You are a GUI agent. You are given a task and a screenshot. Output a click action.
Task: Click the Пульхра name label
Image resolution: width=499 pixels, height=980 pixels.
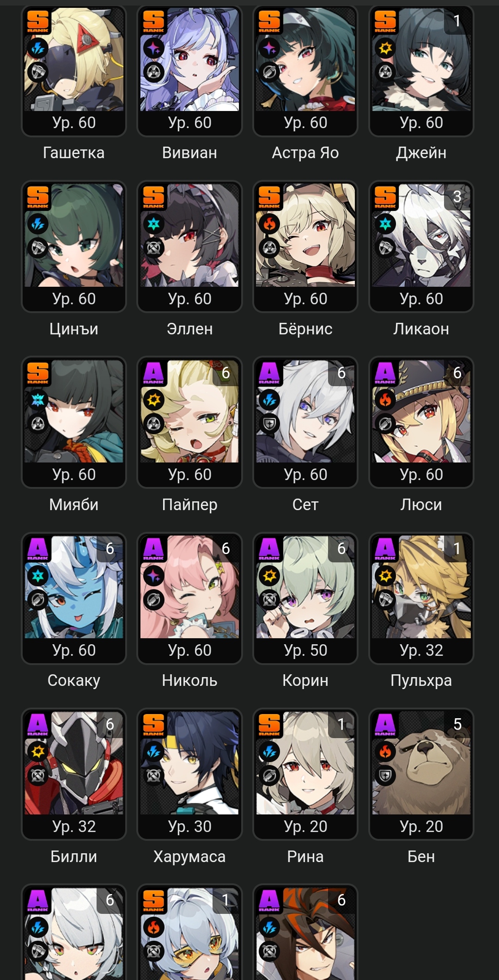click(x=421, y=680)
